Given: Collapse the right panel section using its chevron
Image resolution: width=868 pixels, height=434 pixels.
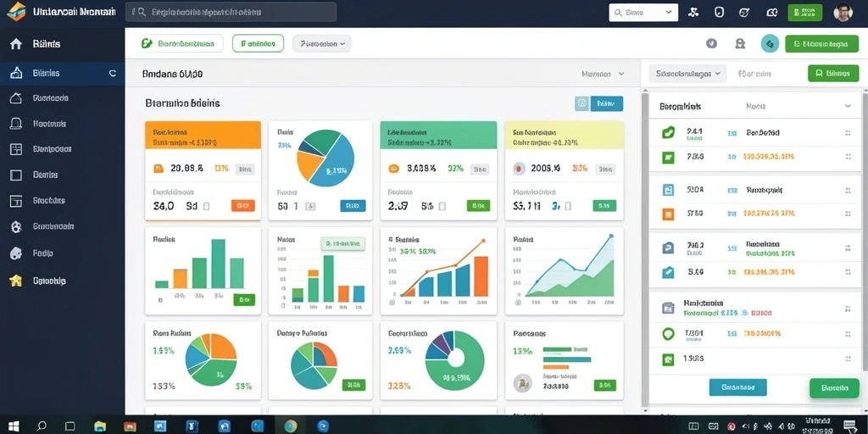Looking at the screenshot, I should (x=848, y=106).
